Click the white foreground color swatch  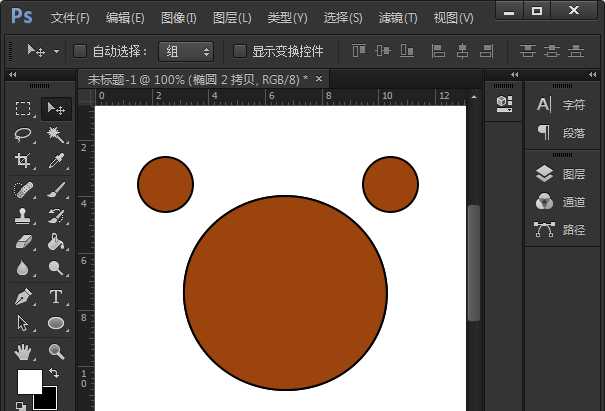tap(28, 381)
